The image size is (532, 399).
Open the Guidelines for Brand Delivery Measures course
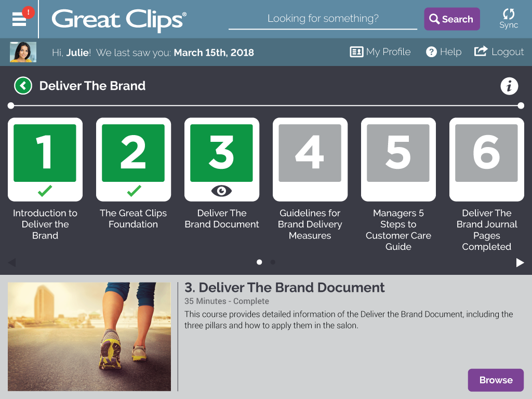coord(310,159)
